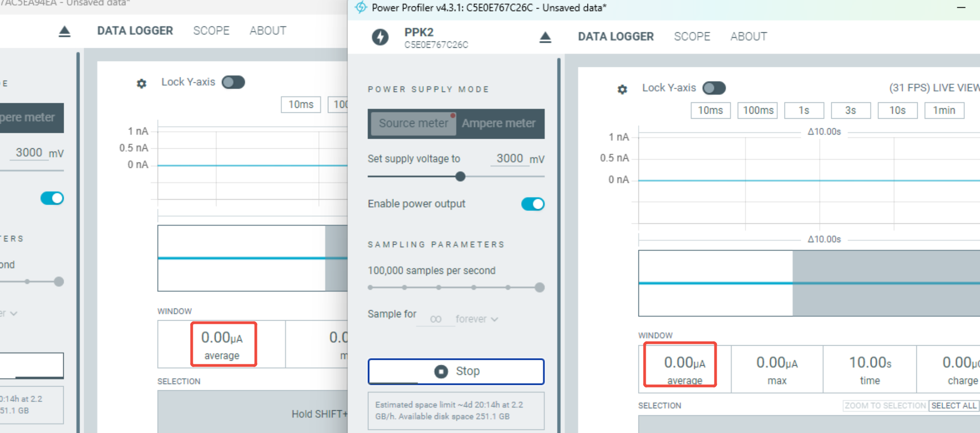Set time window to 10ms in right window
The height and width of the screenshot is (433, 980).
[710, 111]
